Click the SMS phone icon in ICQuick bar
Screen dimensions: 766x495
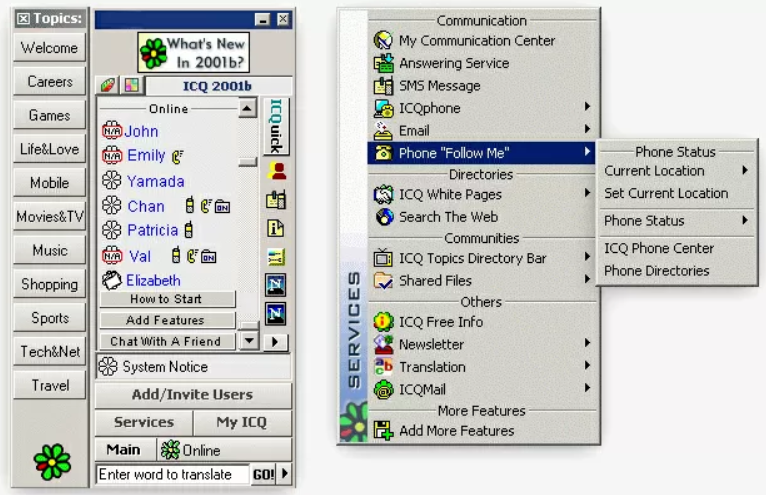[276, 200]
